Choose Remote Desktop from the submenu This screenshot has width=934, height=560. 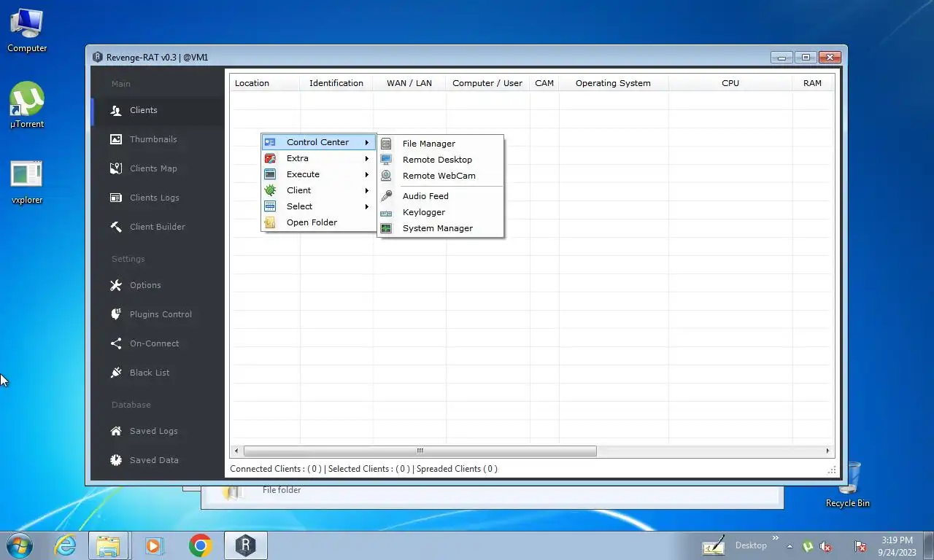pyautogui.click(x=440, y=160)
